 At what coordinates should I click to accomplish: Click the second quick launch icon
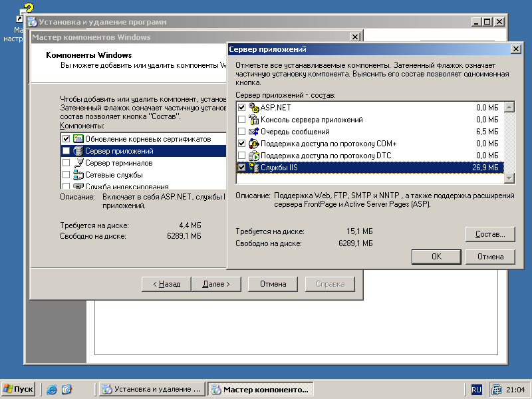pos(67,389)
